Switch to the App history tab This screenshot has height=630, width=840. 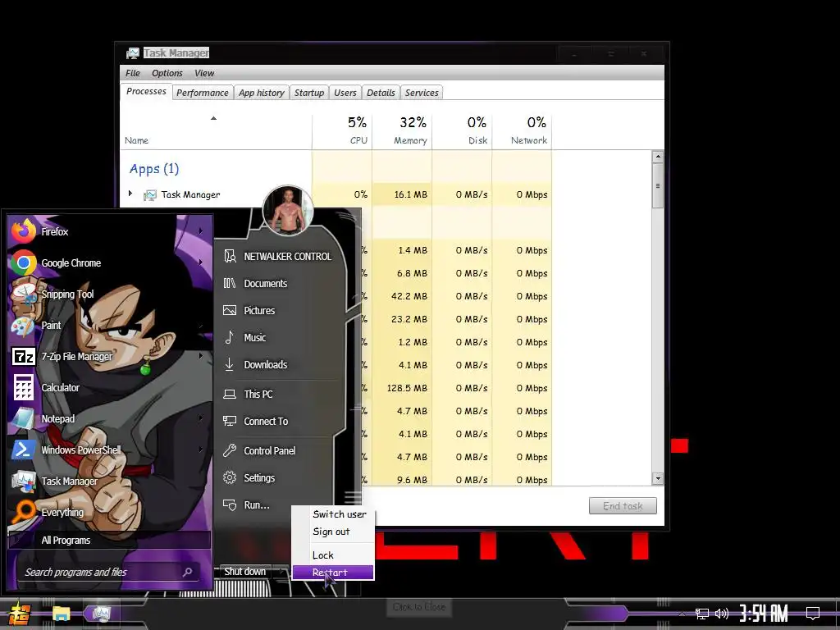262,93
